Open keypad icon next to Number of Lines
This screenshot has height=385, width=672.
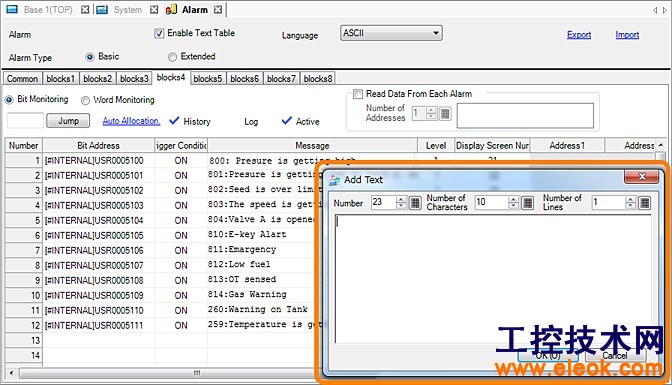(x=644, y=203)
